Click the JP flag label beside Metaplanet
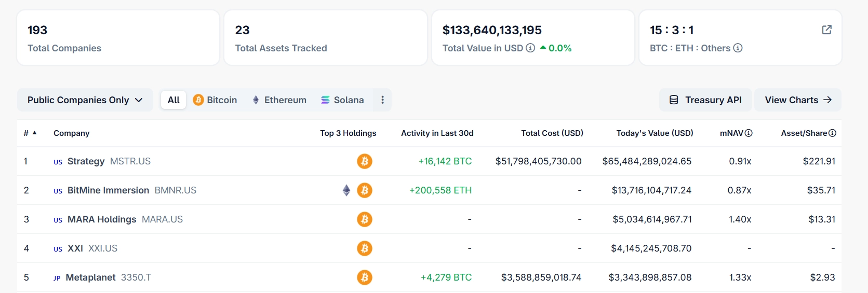This screenshot has width=868, height=293. click(57, 278)
